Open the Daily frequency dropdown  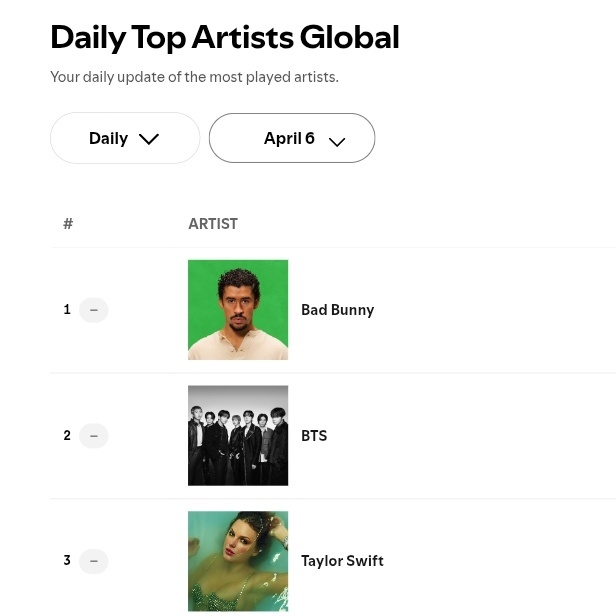(x=125, y=138)
